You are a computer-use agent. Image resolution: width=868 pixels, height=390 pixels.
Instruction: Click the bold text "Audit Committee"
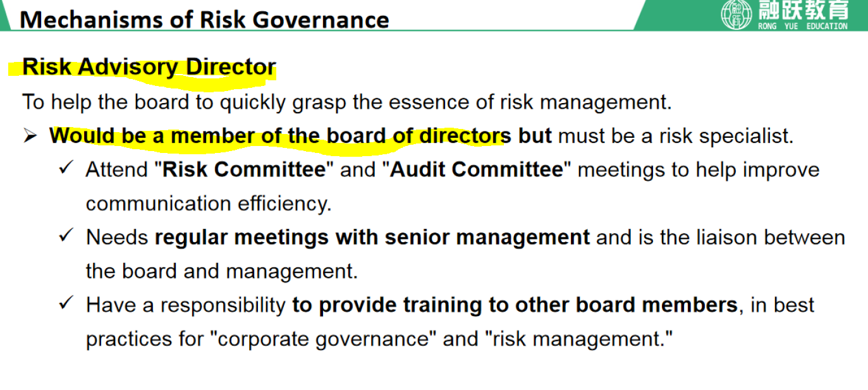coord(476,170)
